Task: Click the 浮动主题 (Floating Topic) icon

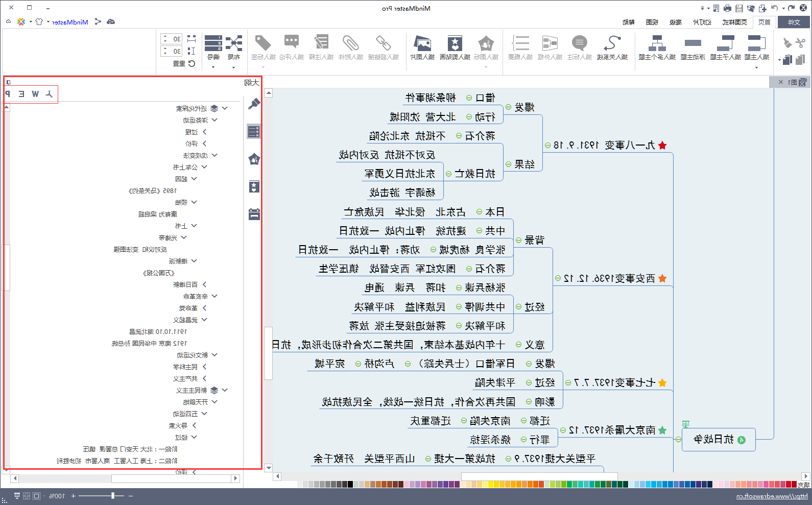Action: (692, 43)
